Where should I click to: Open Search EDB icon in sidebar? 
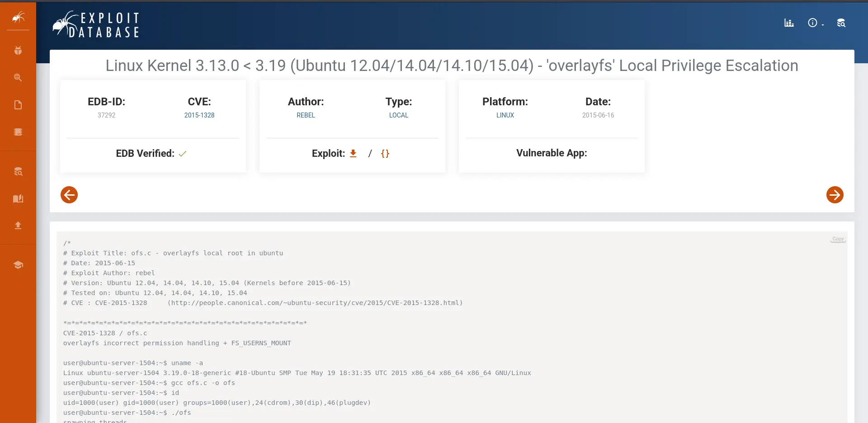18,172
